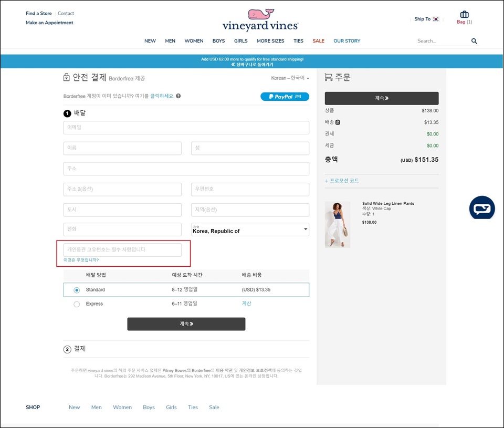Click the Contact link

(66, 13)
